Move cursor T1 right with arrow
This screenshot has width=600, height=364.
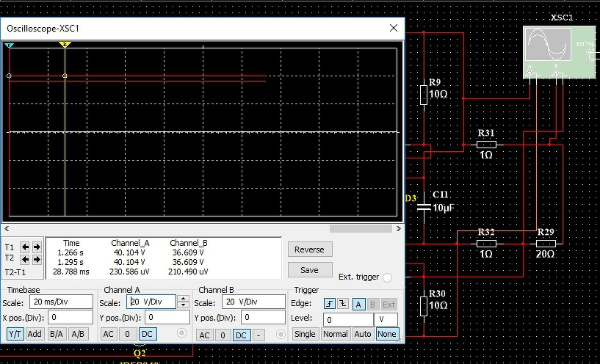point(37,247)
